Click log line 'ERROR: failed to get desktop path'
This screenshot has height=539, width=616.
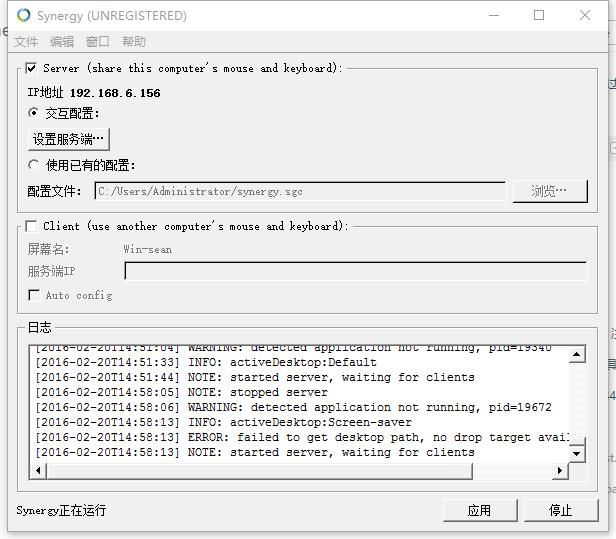pyautogui.click(x=302, y=437)
